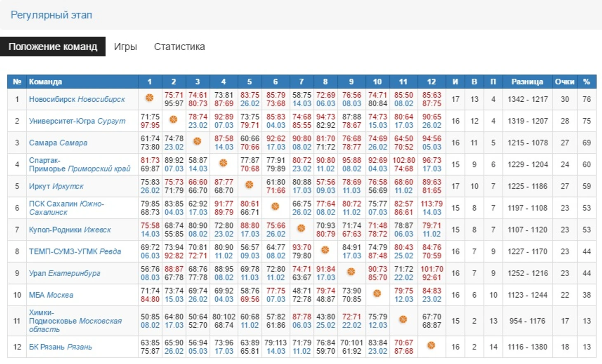Click basketball icon in ПСК Сахалин row
The height and width of the screenshot is (364, 602).
click(x=275, y=206)
